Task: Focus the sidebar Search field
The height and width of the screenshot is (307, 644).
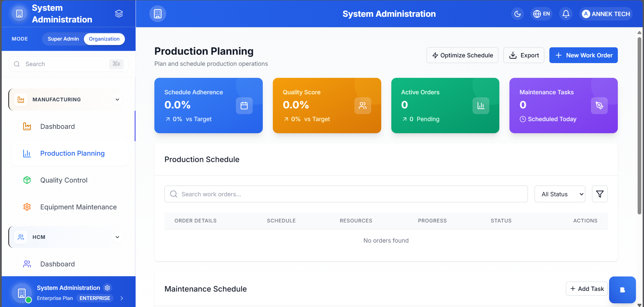Action: (x=68, y=64)
